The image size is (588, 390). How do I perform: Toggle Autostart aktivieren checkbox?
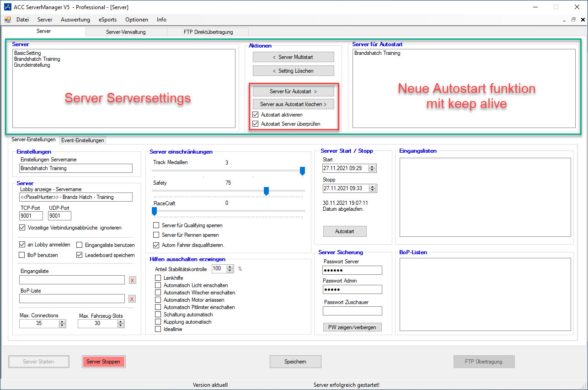point(256,115)
